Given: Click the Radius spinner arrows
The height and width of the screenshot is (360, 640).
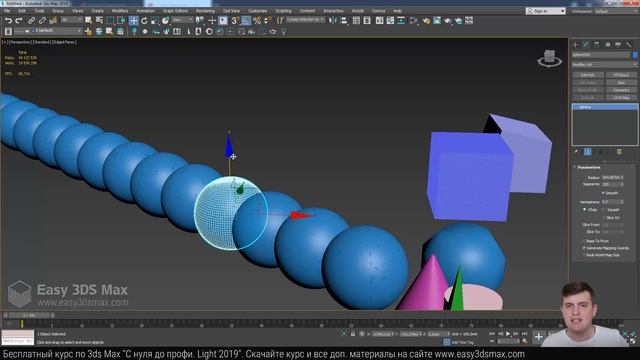Looking at the screenshot, I should pos(622,178).
